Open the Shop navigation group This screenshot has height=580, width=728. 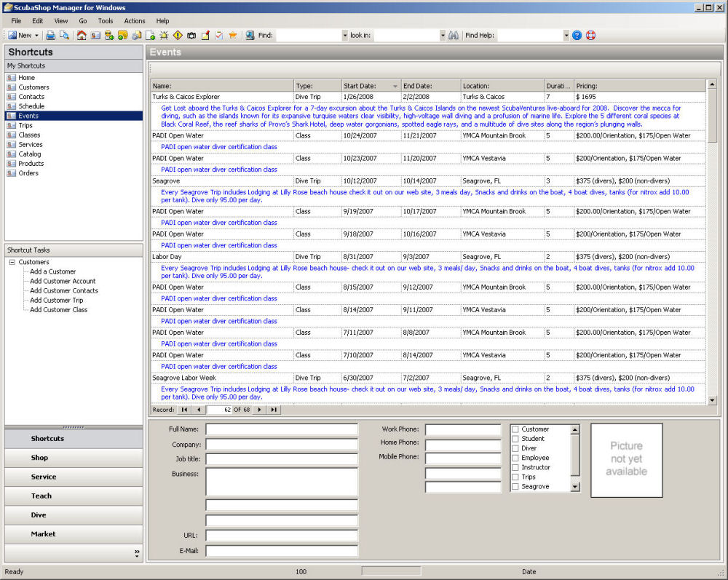[74, 458]
